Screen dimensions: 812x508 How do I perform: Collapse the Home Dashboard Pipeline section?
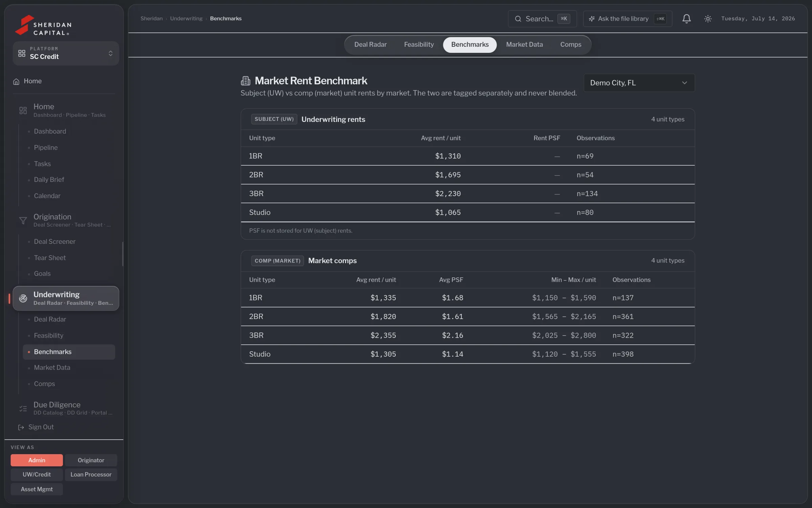66,110
